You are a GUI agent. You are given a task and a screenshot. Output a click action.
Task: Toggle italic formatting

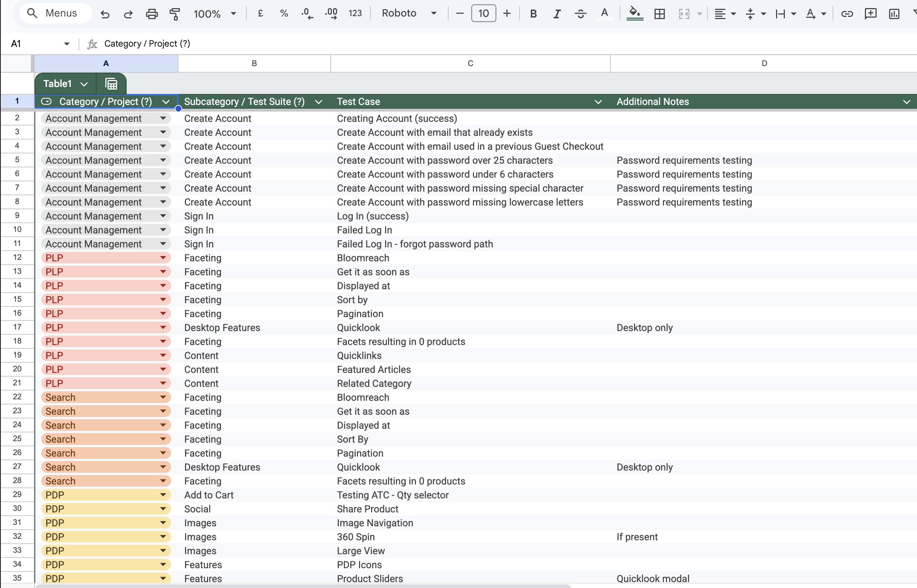[557, 14]
